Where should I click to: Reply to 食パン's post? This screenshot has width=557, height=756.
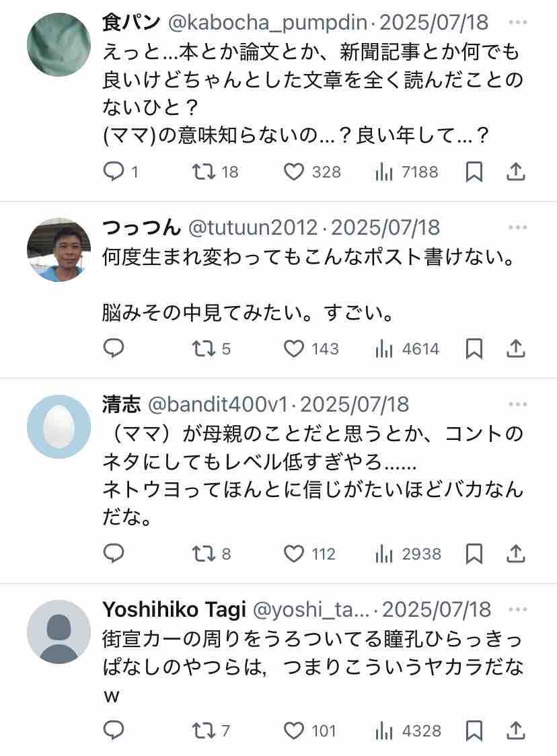tap(114, 172)
